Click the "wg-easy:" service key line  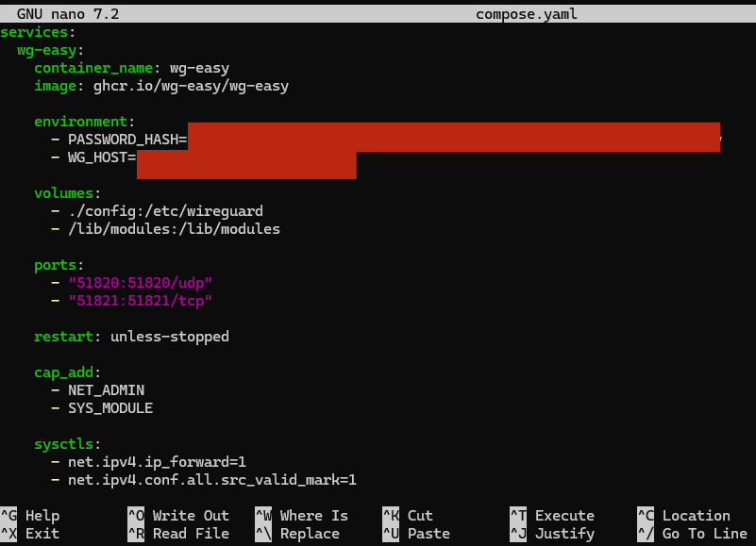coord(51,50)
